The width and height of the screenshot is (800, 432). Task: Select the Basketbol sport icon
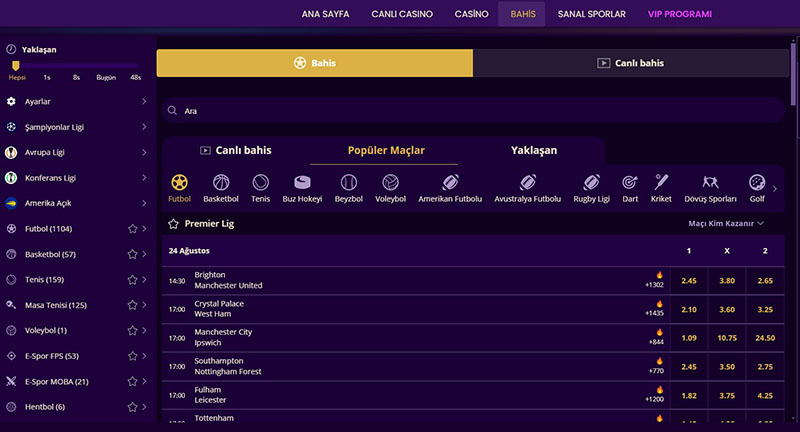coord(221,183)
